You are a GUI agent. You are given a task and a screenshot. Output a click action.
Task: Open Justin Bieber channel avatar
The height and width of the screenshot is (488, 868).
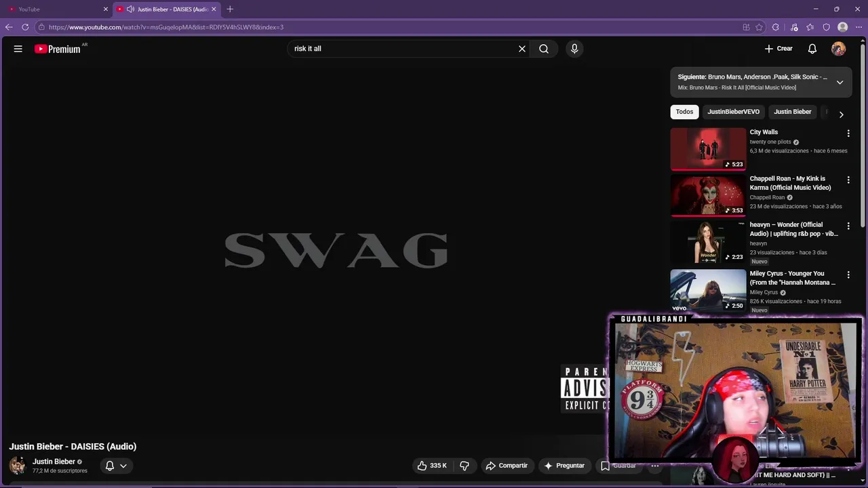coord(18,466)
